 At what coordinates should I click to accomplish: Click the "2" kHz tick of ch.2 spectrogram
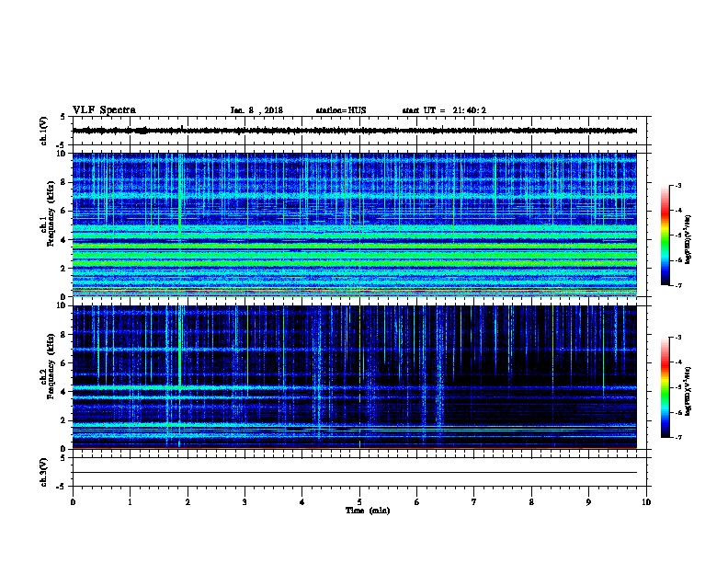pyautogui.click(x=64, y=420)
